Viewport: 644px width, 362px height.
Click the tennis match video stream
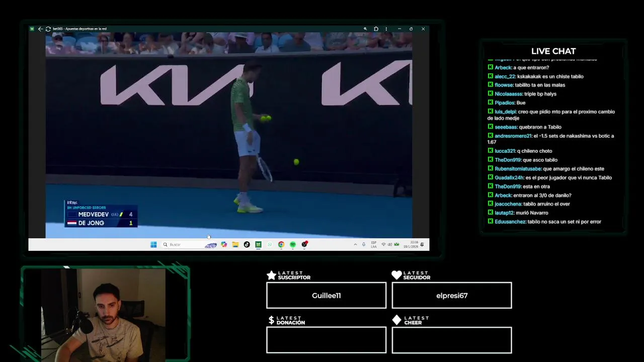point(229,135)
